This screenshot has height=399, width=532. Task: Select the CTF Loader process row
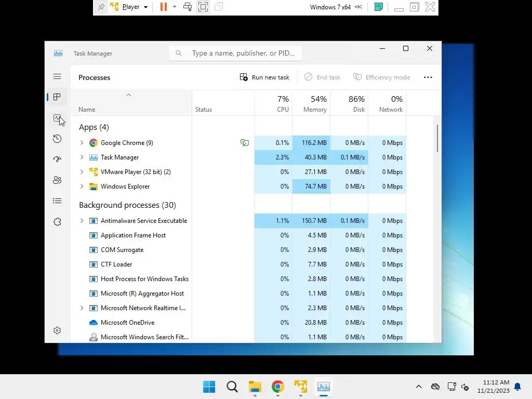[x=238, y=264]
